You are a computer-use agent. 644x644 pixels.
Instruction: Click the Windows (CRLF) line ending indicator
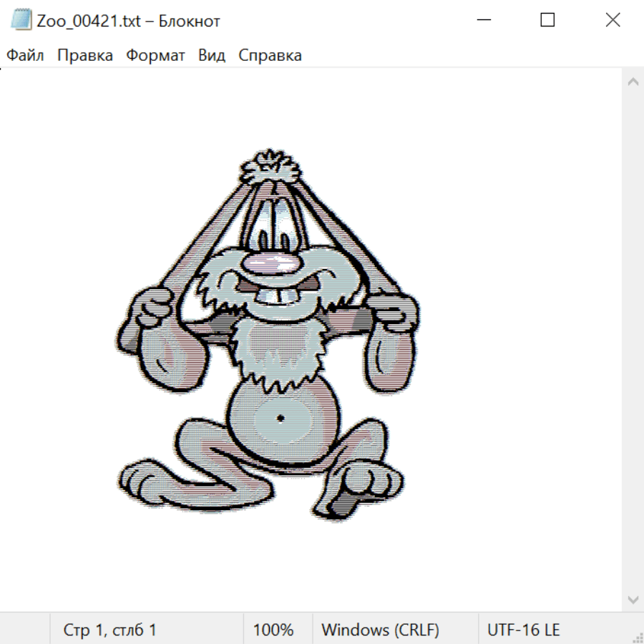(x=380, y=630)
